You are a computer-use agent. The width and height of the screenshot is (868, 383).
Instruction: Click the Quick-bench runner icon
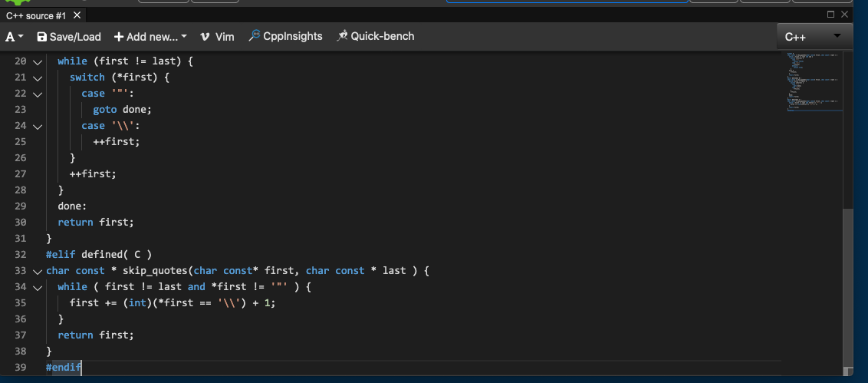coord(342,35)
